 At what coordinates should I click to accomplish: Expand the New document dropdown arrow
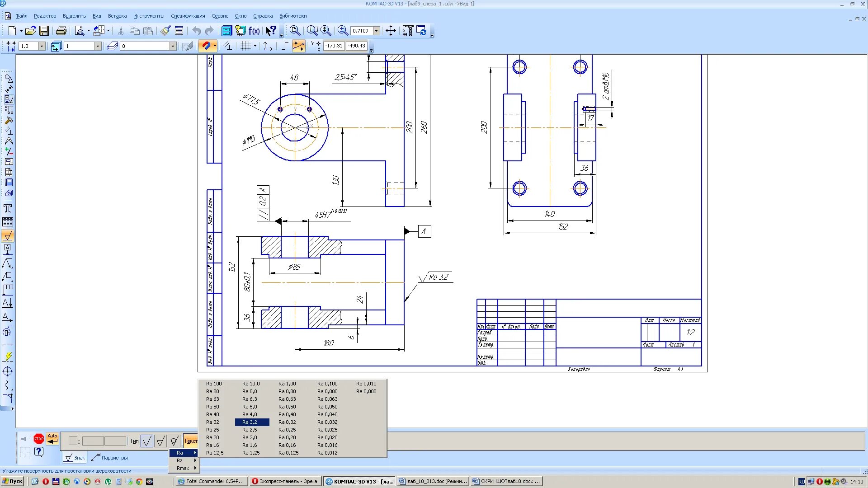coord(21,31)
